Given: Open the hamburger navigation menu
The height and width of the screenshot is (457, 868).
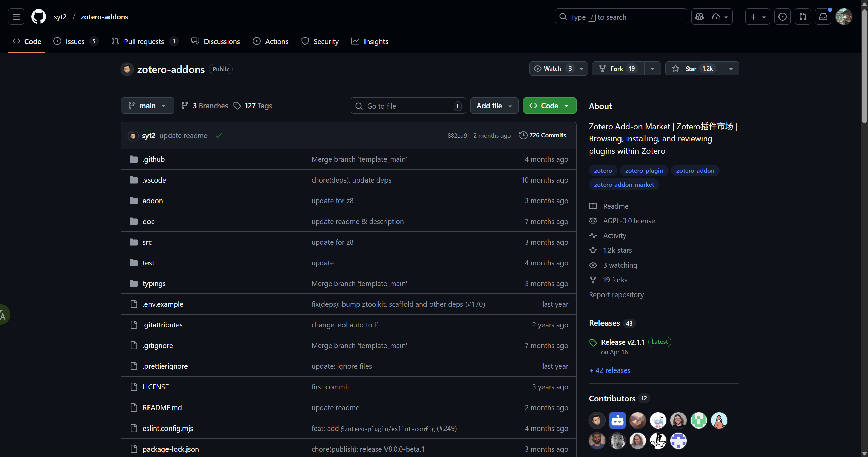Looking at the screenshot, I should coord(16,17).
